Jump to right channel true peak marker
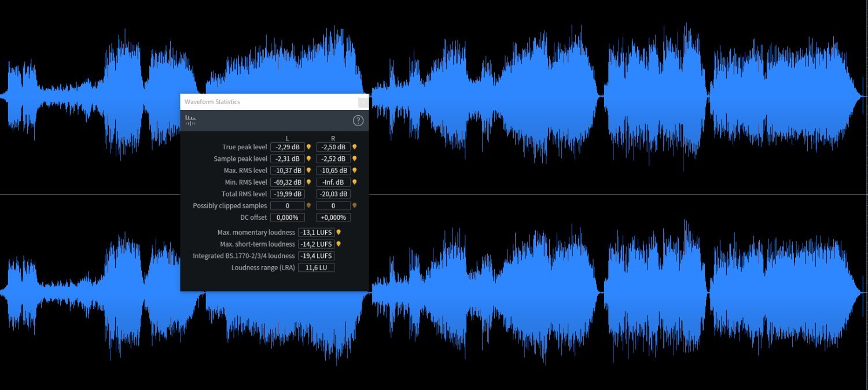 tap(355, 147)
